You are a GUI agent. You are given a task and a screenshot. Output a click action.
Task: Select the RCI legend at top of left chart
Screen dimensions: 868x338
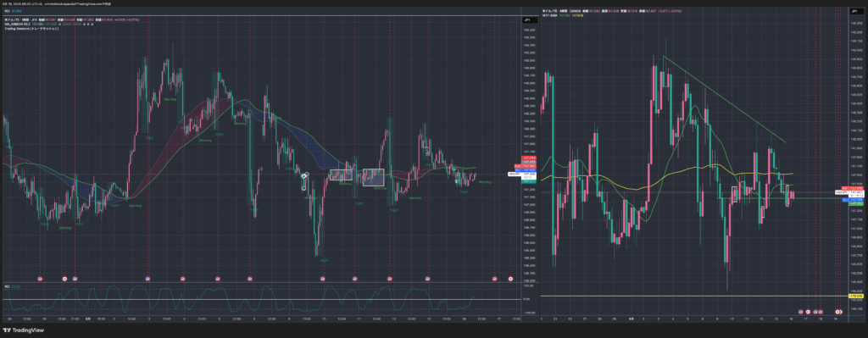pyautogui.click(x=7, y=10)
